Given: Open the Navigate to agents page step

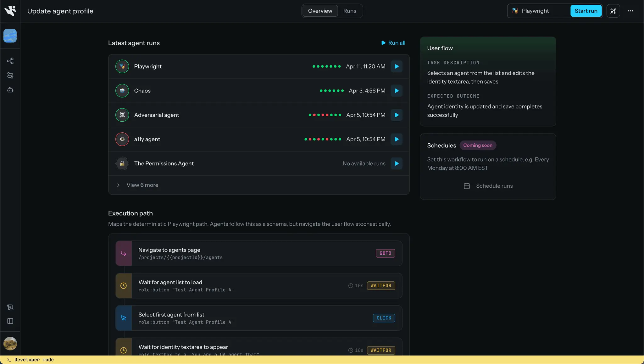Looking at the screenshot, I should (259, 253).
